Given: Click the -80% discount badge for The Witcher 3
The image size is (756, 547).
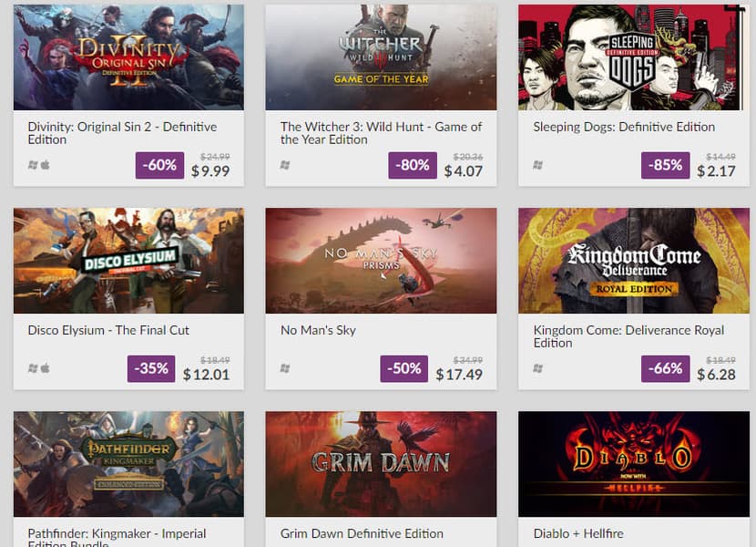Looking at the screenshot, I should (412, 165).
